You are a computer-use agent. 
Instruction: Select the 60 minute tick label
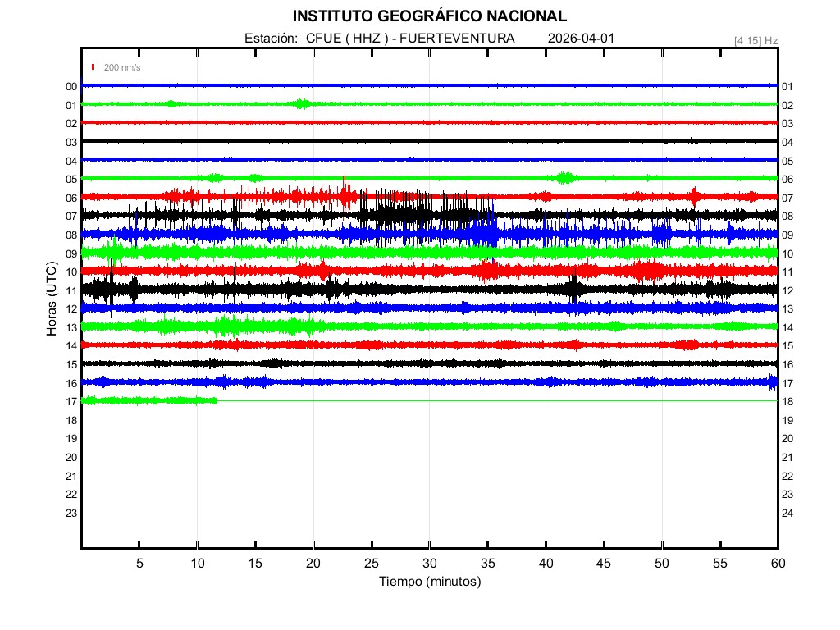[x=777, y=563]
